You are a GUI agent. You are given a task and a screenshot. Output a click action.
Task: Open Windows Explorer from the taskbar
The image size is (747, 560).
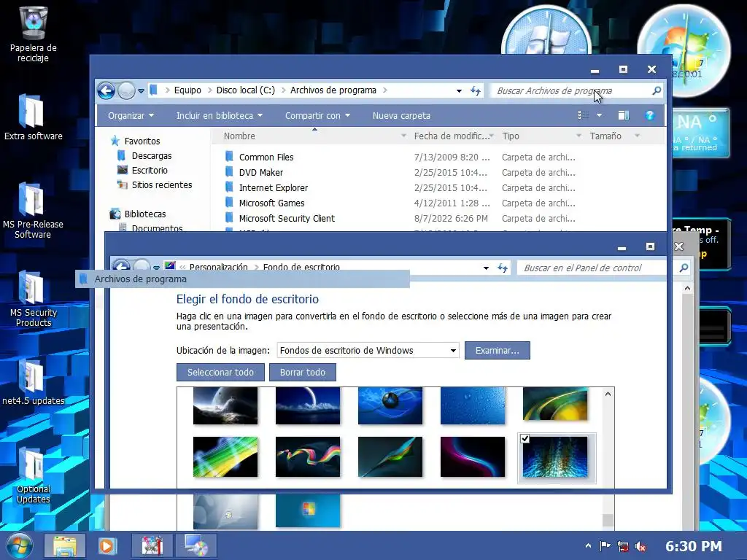65,545
